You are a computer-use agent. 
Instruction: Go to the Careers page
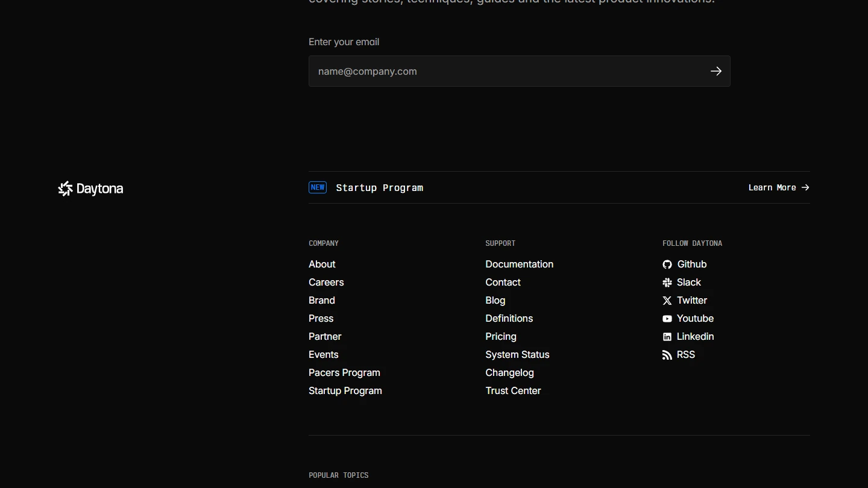pos(326,282)
